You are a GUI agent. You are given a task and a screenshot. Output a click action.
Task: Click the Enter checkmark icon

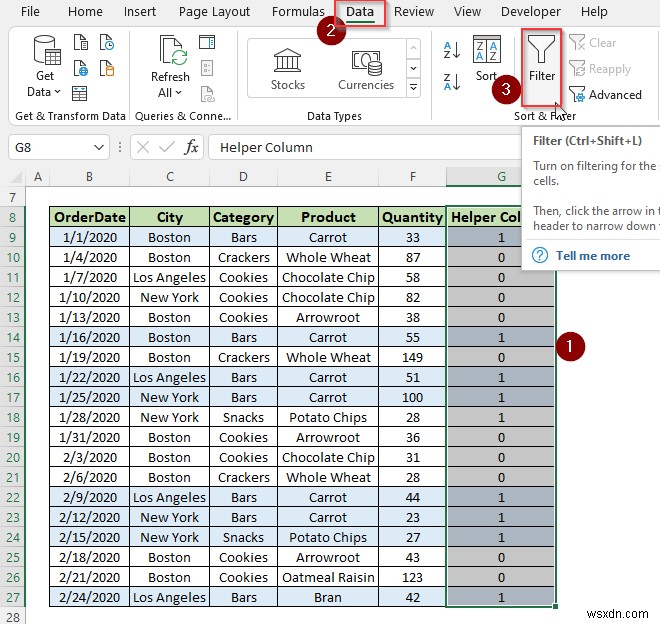(x=167, y=147)
